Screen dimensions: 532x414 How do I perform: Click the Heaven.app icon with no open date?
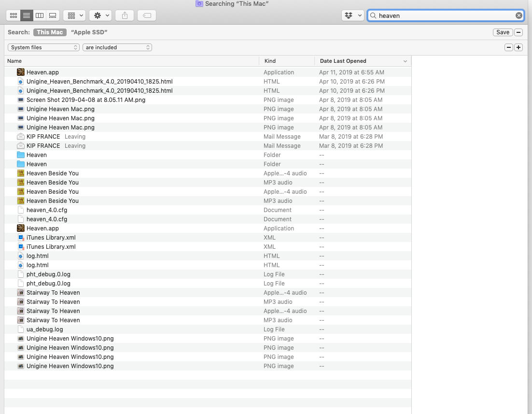click(x=21, y=228)
